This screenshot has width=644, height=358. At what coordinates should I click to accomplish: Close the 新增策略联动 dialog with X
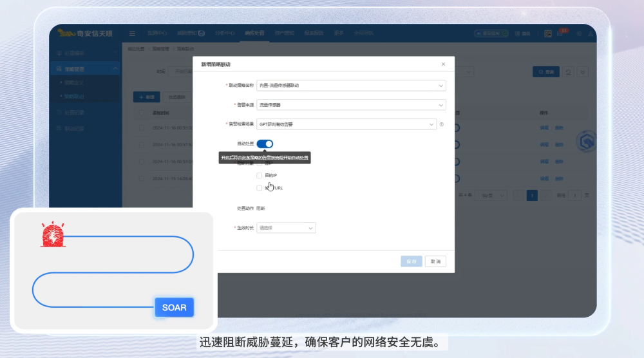443,64
